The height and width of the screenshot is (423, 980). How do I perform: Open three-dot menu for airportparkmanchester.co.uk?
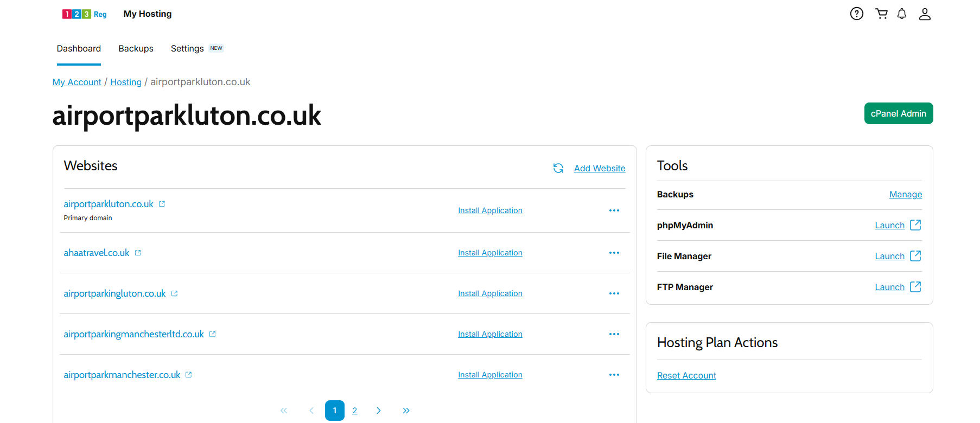click(614, 375)
